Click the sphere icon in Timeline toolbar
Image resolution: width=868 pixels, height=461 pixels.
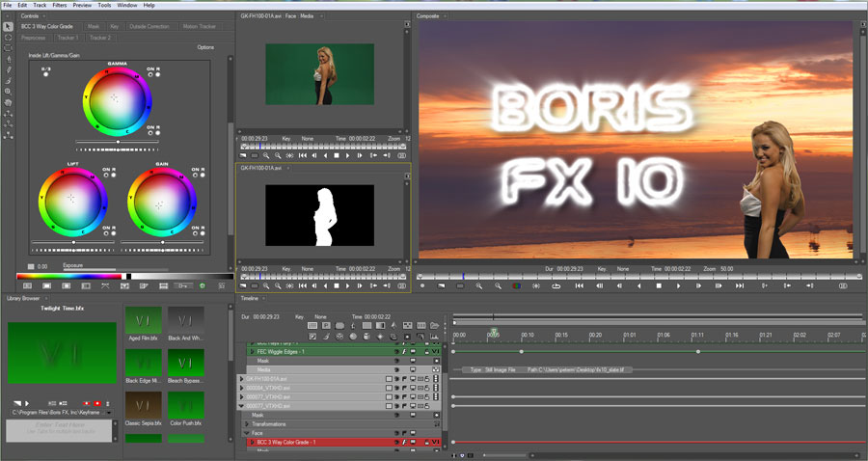point(353,336)
